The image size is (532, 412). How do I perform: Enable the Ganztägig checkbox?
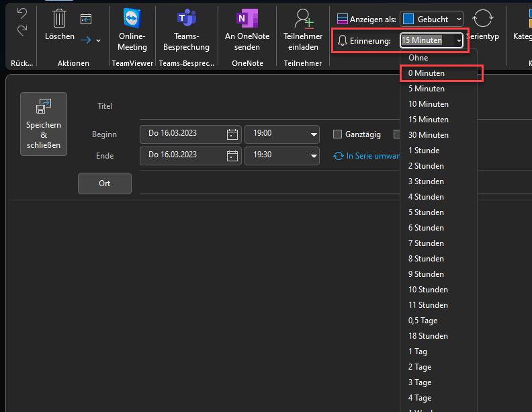(338, 134)
